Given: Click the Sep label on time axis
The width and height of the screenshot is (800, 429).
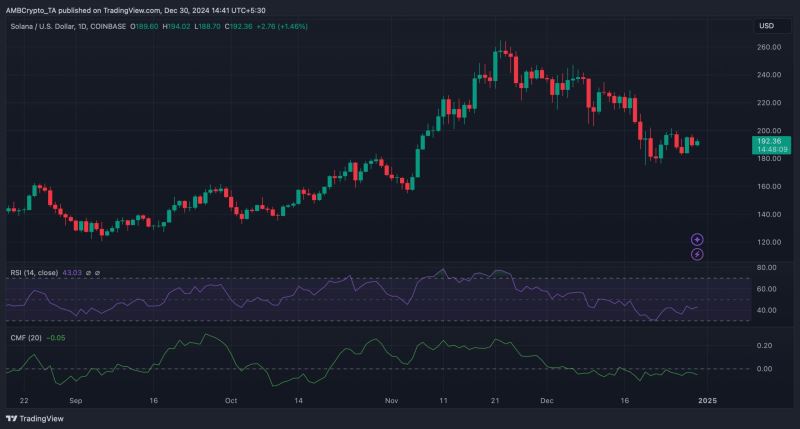Looking at the screenshot, I should coord(77,397).
